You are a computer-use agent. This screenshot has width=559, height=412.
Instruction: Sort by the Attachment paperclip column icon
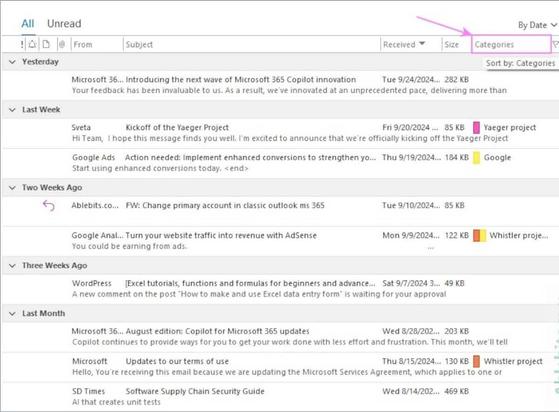point(62,44)
